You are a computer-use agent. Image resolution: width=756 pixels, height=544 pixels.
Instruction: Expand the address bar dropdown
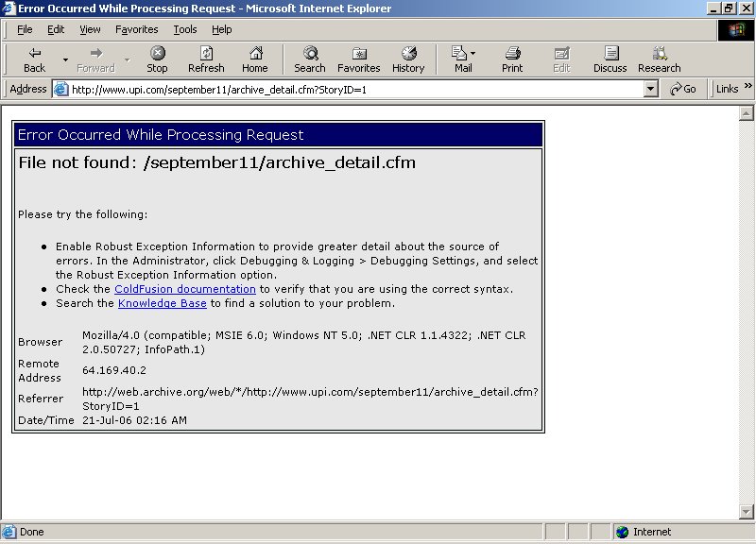pyautogui.click(x=651, y=89)
